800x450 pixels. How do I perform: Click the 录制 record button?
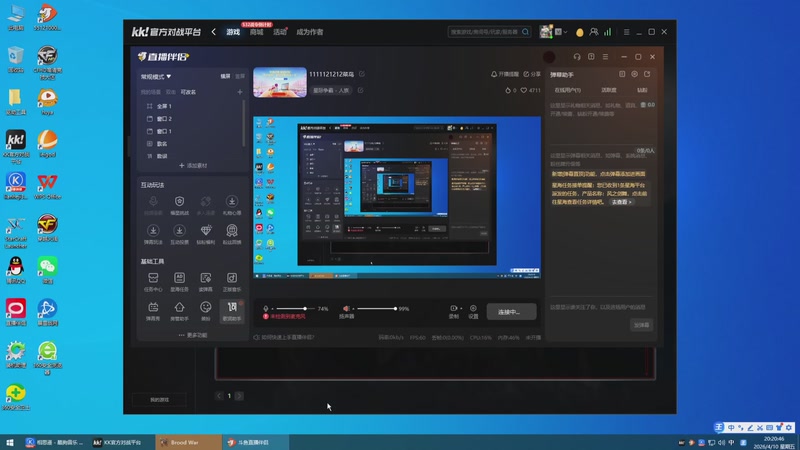454,312
